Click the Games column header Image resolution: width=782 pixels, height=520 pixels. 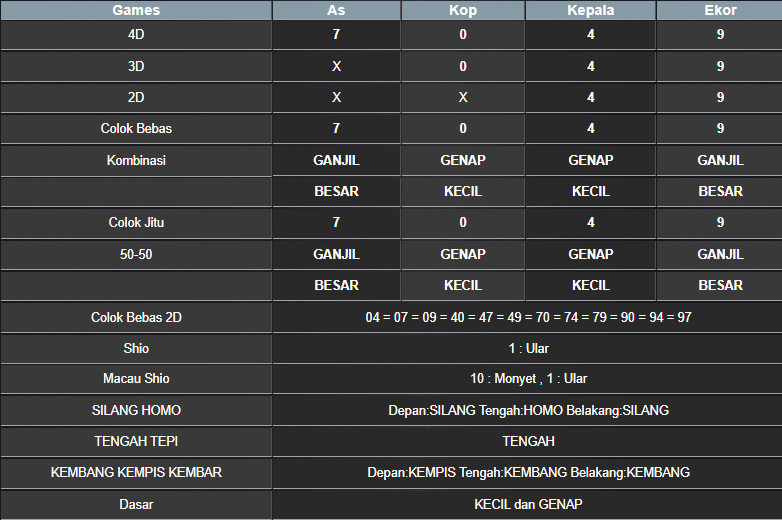[136, 10]
